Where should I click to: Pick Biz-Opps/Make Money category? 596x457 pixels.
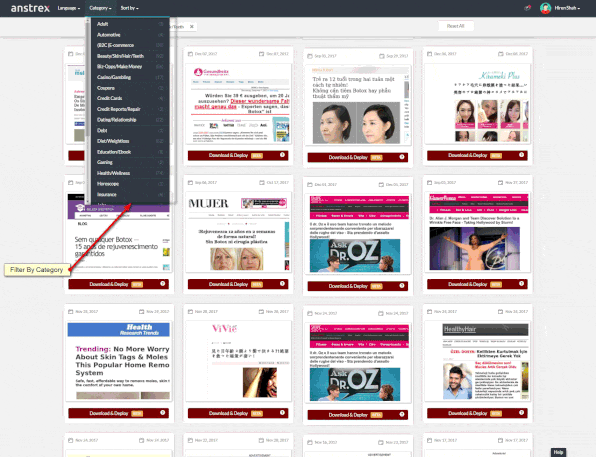point(129,67)
